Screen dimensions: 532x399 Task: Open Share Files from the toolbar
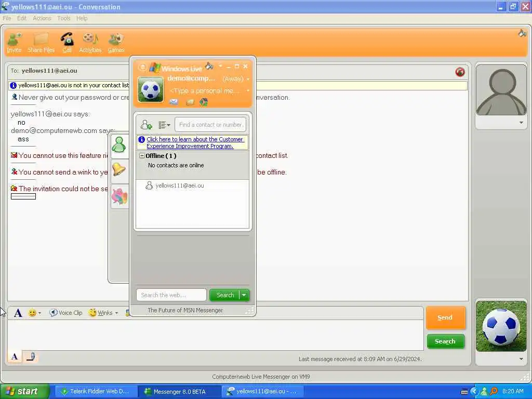click(x=41, y=43)
